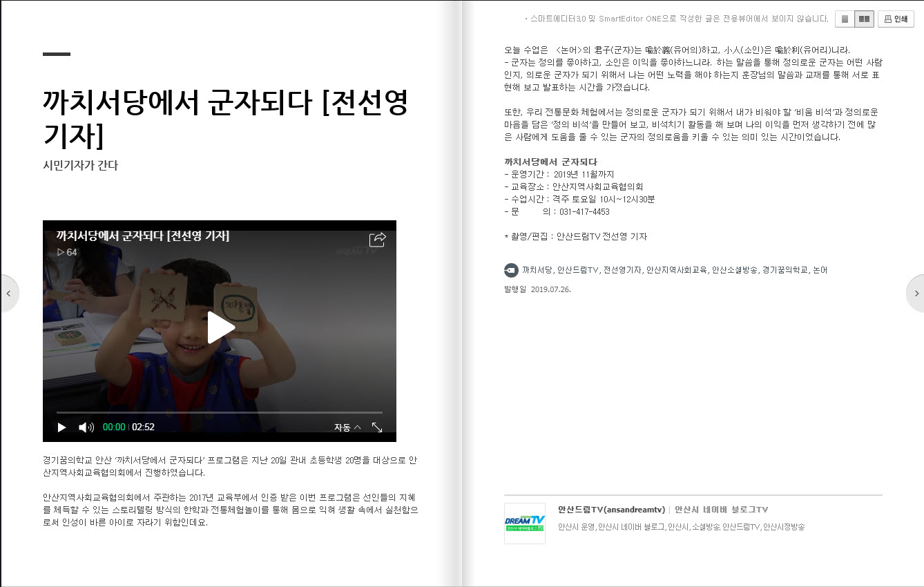The width and height of the screenshot is (924, 587).
Task: Click phone number 031-417-4453
Action: 584,212
